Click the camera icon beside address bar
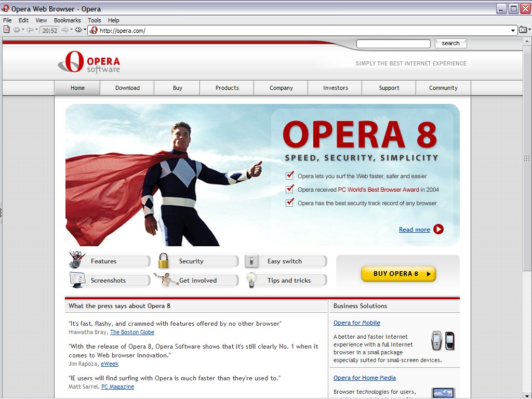The image size is (532, 399). point(523,30)
